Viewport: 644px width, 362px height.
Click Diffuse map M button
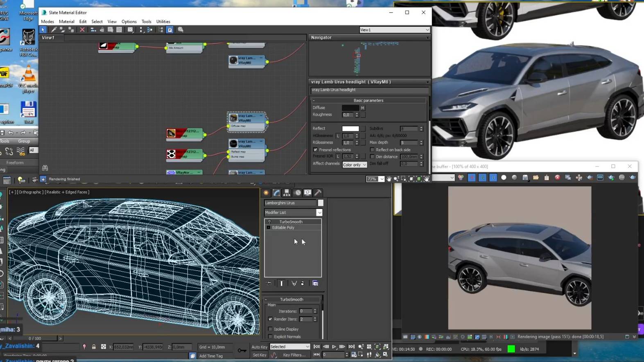pyautogui.click(x=362, y=108)
